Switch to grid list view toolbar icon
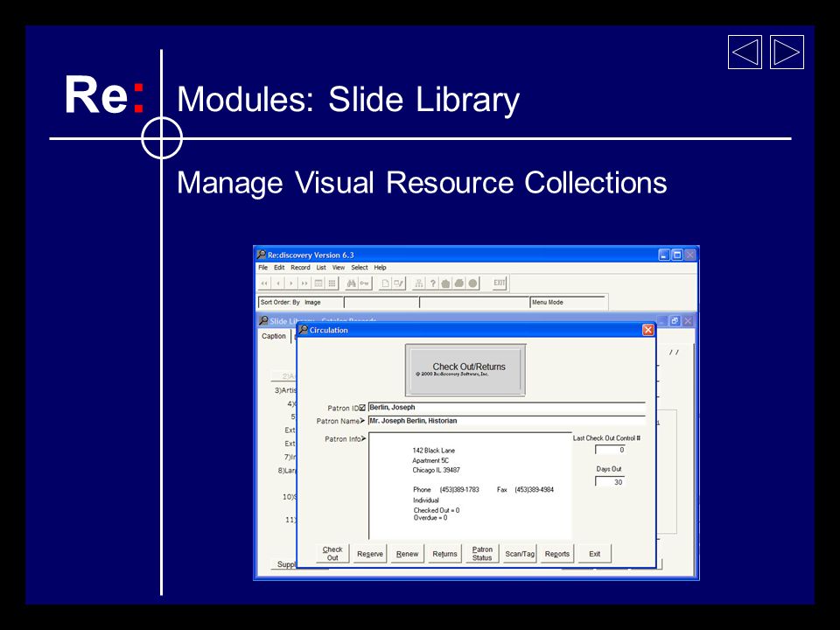 point(332,283)
